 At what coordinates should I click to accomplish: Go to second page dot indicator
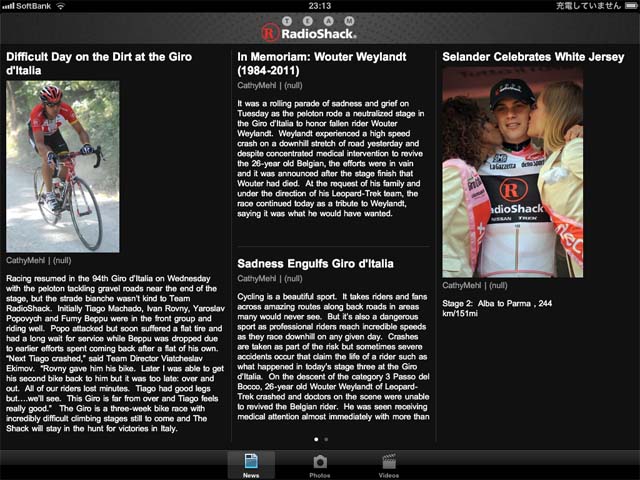pyautogui.click(x=326, y=440)
